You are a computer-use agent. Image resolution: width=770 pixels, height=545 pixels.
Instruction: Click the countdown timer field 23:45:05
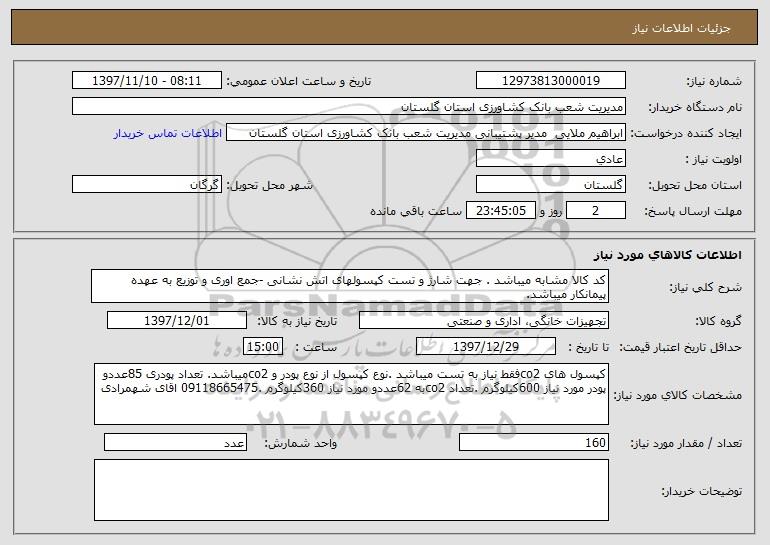click(500, 211)
